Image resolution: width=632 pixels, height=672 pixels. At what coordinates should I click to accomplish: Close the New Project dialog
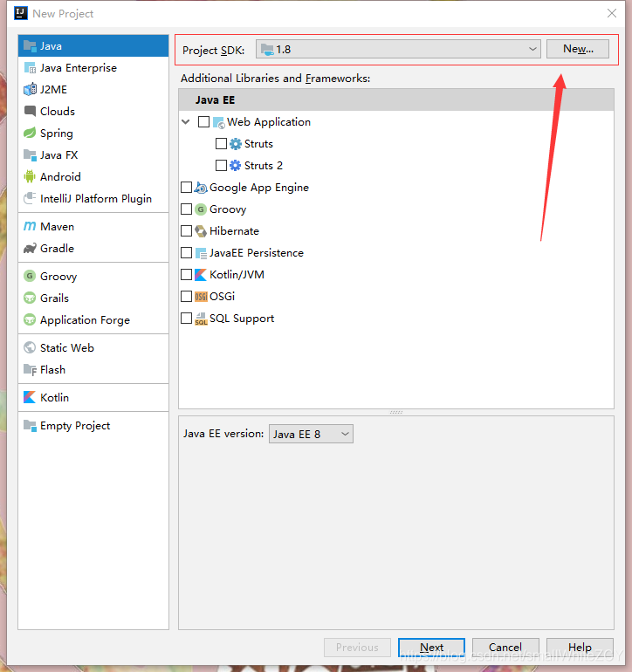tap(612, 13)
